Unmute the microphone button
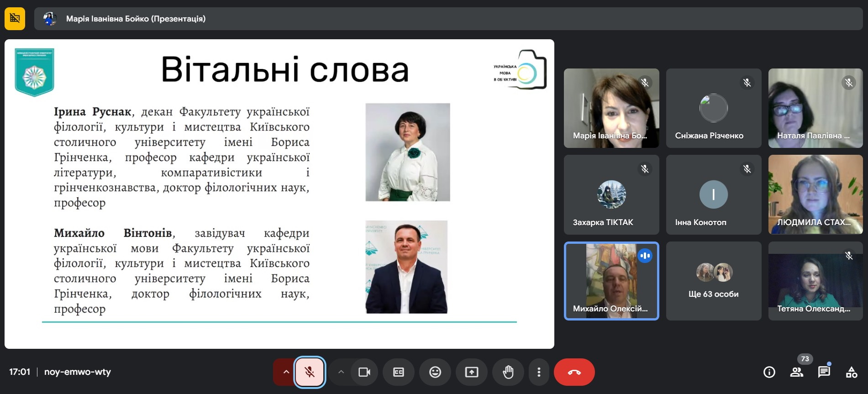The width and height of the screenshot is (868, 394). (310, 372)
